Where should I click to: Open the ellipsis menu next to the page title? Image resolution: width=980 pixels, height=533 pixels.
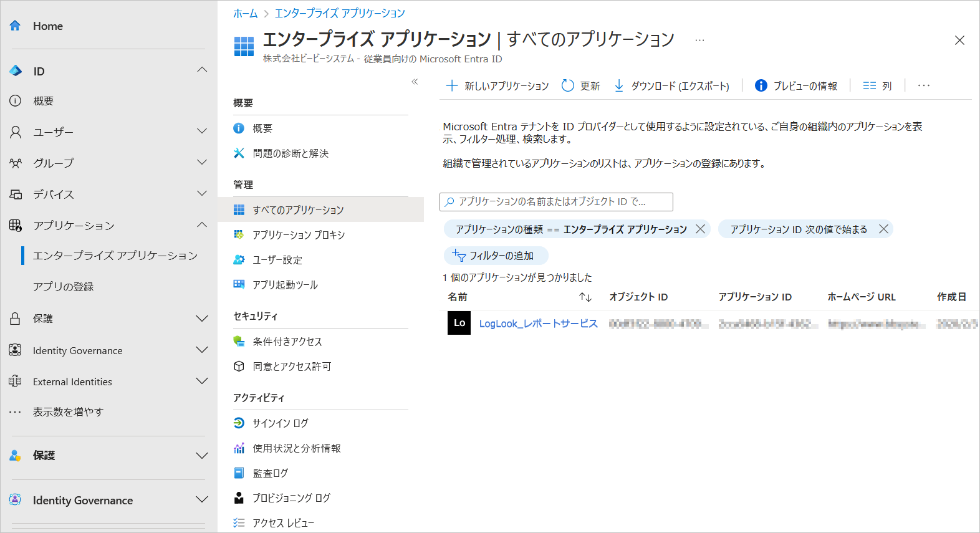(700, 40)
